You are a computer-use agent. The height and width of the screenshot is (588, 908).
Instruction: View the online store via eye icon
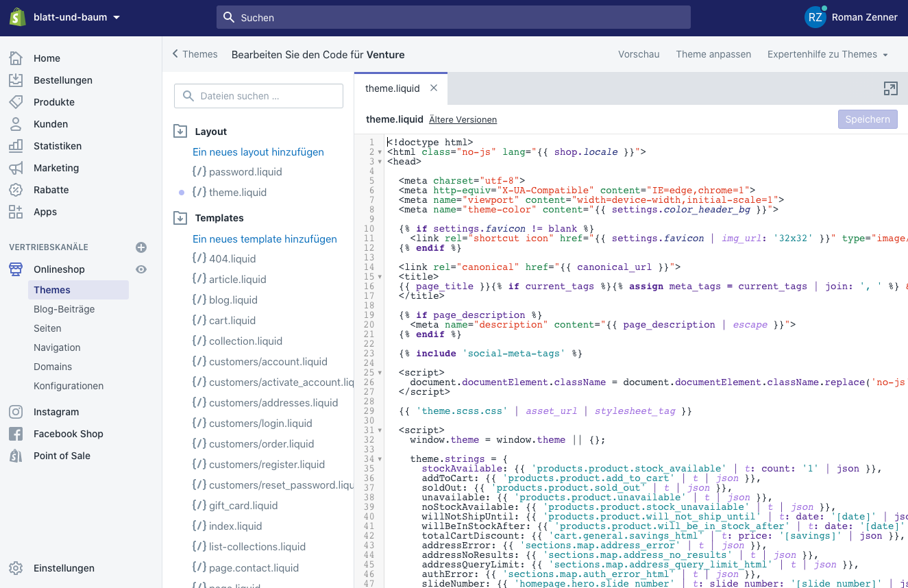click(x=141, y=269)
